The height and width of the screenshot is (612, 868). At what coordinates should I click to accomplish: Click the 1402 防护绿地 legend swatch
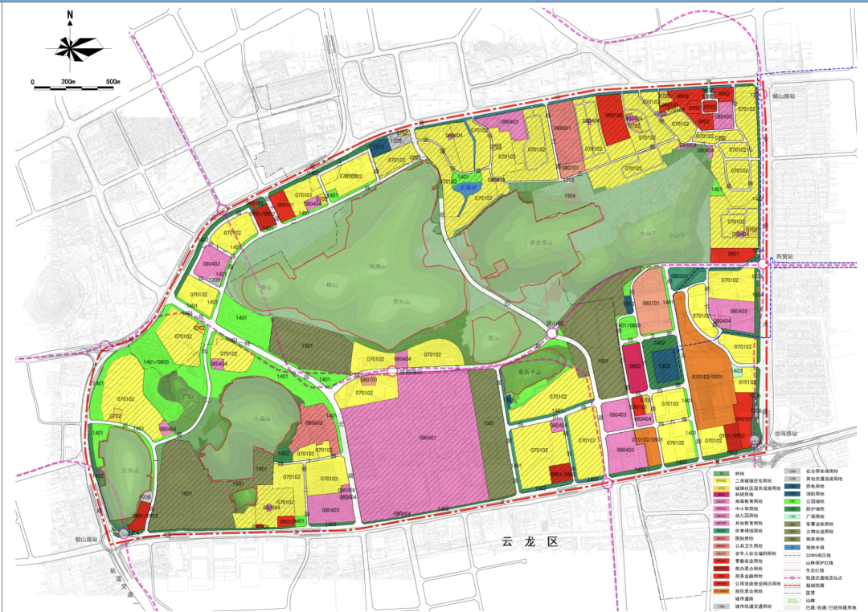click(792, 509)
